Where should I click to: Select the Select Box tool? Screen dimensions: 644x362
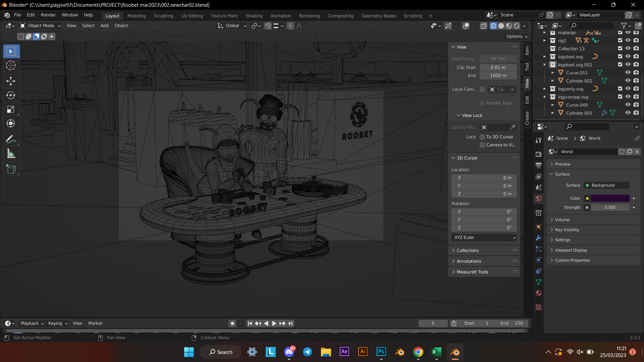tap(11, 51)
